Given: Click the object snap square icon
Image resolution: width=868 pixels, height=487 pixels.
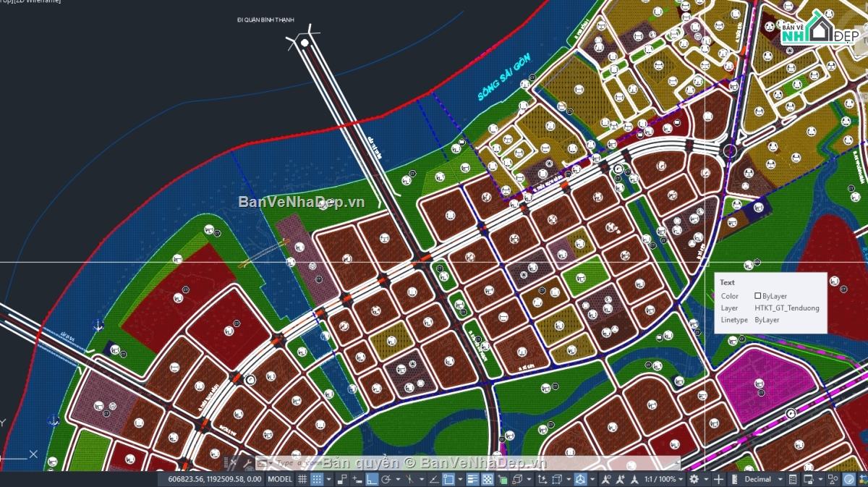Looking at the screenshot, I should pos(448,479).
